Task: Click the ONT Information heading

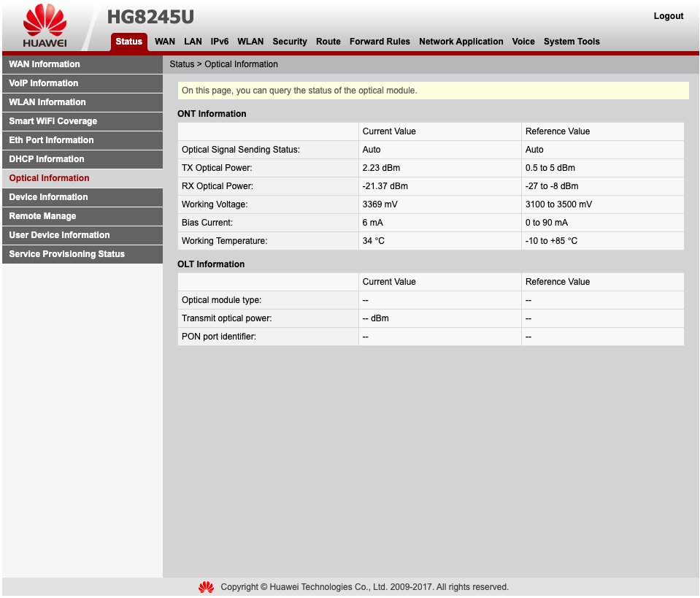Action: (x=212, y=114)
